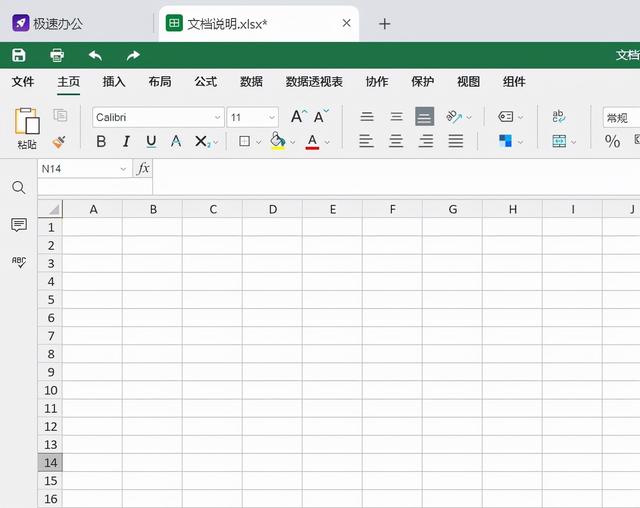The height and width of the screenshot is (508, 640).
Task: Undo the last action
Action: [95, 55]
